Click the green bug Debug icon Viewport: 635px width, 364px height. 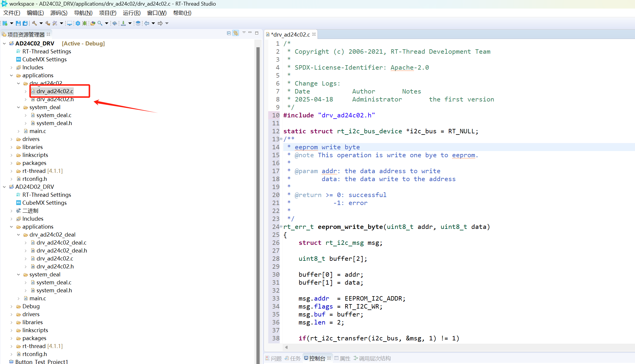[x=85, y=23]
